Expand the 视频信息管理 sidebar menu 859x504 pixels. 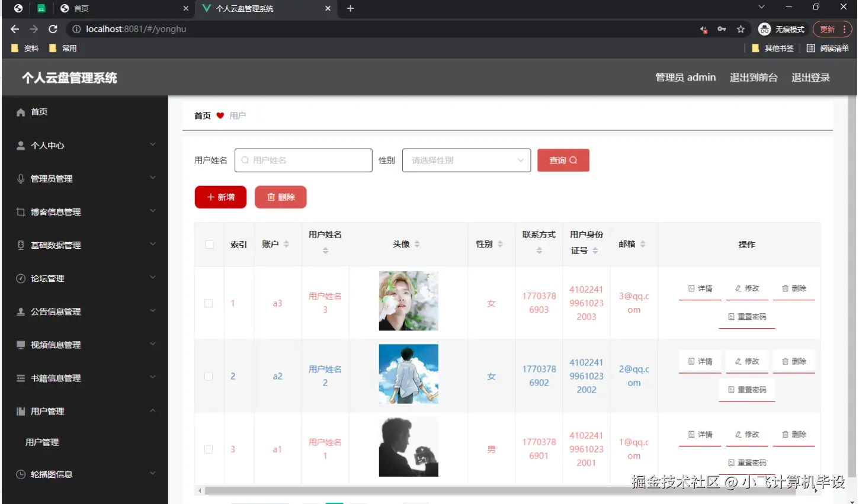[153, 344]
